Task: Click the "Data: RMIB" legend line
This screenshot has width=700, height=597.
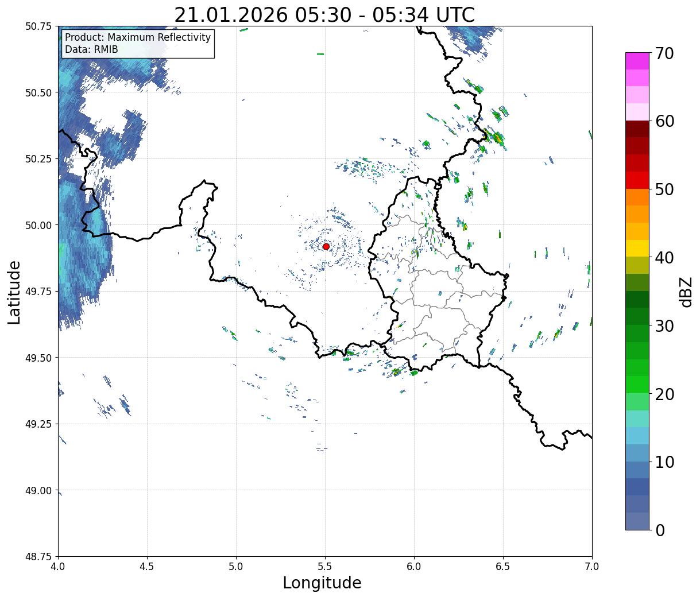Action: tap(91, 49)
